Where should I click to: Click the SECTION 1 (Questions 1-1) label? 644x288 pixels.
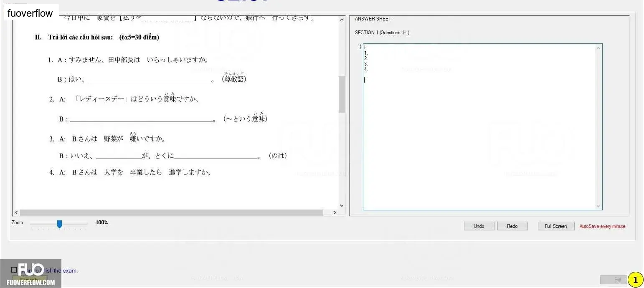[382, 33]
